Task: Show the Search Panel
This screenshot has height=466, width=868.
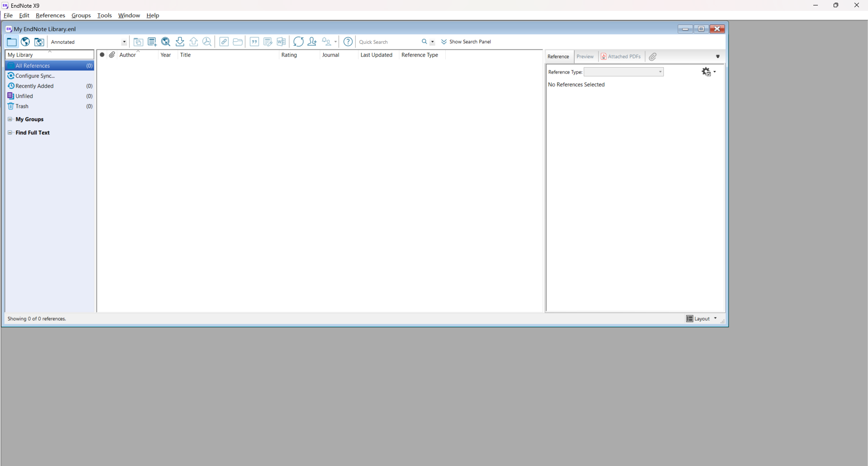Action: (x=466, y=42)
